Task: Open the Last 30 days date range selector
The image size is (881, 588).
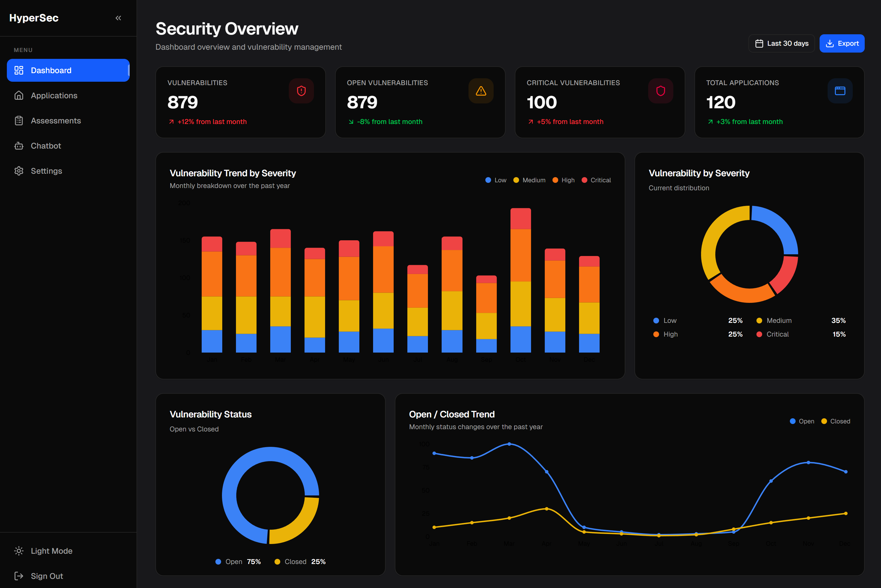Action: click(781, 43)
